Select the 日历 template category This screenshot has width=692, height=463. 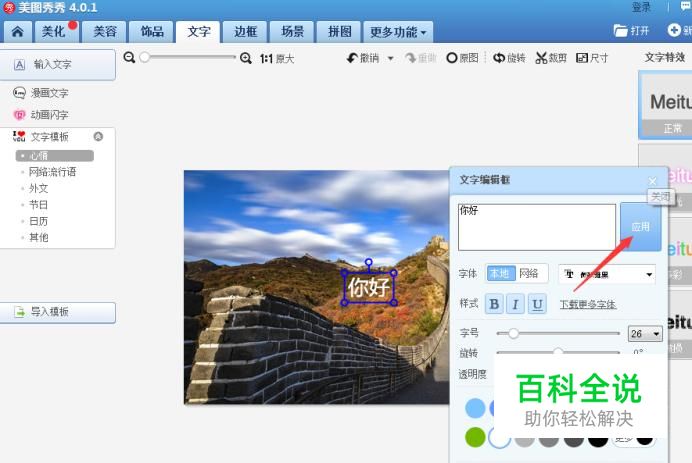click(x=38, y=221)
